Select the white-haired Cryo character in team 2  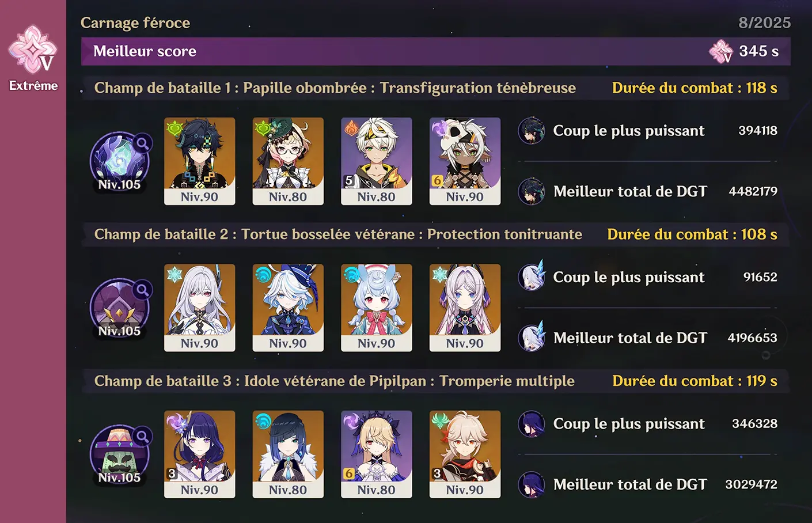click(x=200, y=308)
